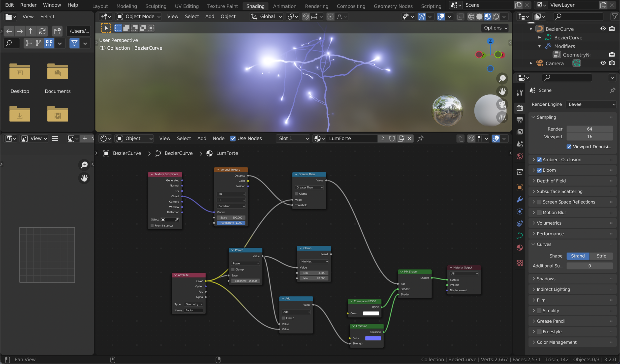The image size is (620, 364).
Task: Open the Render menu in top bar
Action: 28,5
